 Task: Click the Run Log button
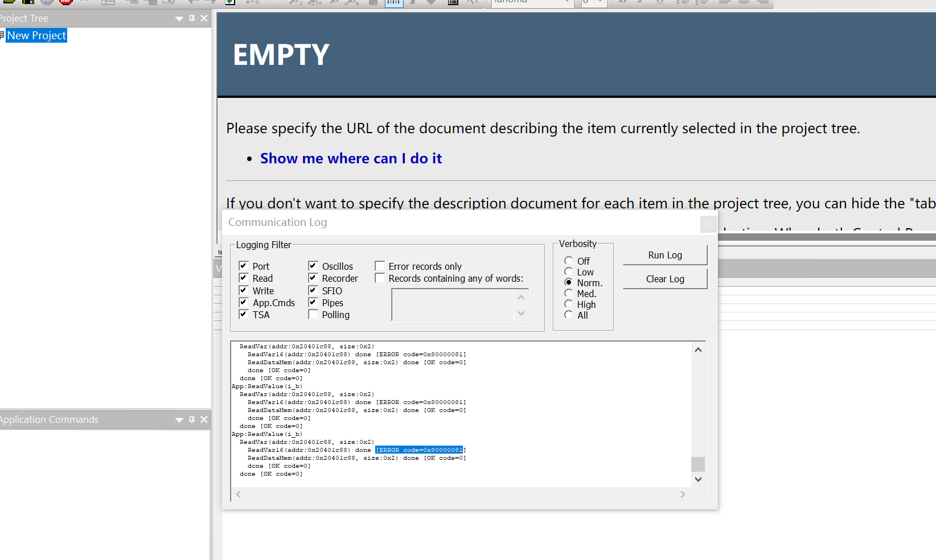[x=664, y=254]
